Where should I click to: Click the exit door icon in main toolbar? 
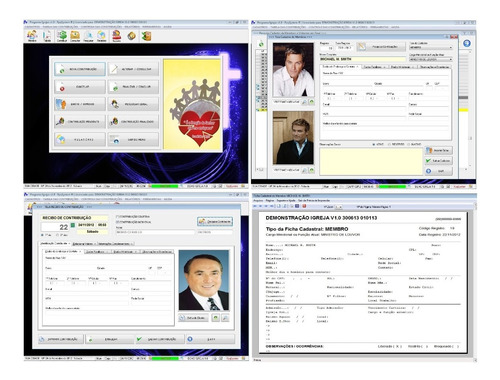tap(146, 36)
